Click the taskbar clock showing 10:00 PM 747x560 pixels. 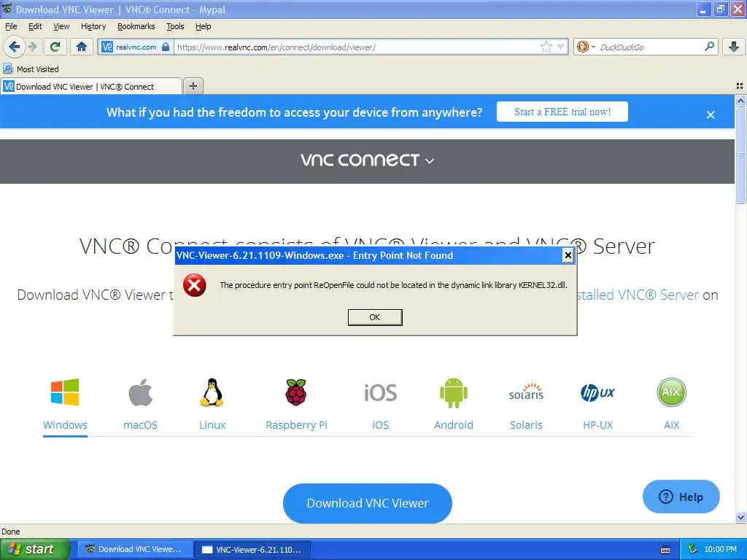pos(720,549)
